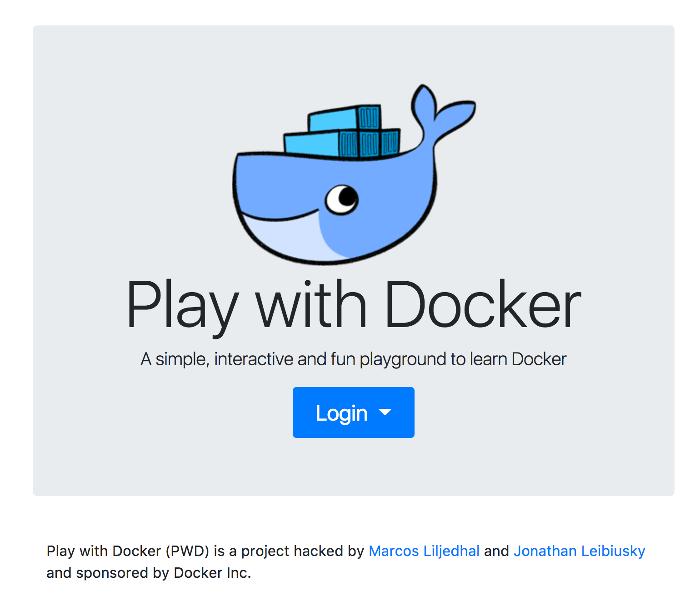Click the downward triangle on the Login button
Viewport: 700px width, 596px height.
[385, 412]
